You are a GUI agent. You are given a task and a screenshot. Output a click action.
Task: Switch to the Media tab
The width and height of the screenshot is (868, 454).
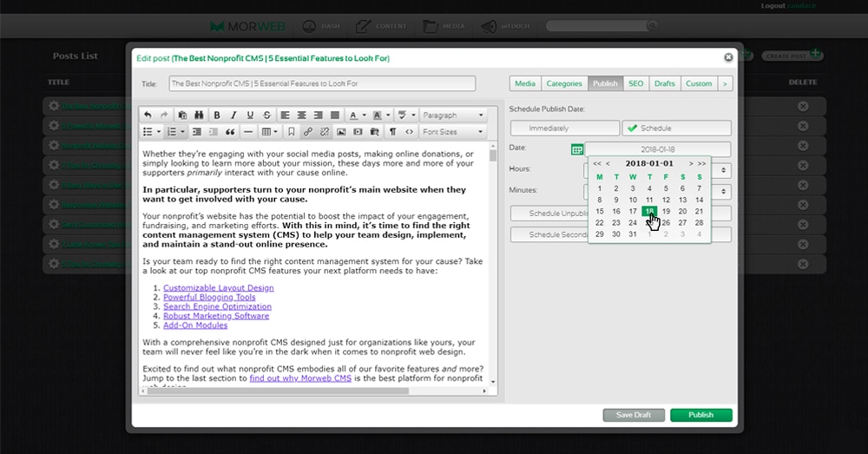coord(525,83)
